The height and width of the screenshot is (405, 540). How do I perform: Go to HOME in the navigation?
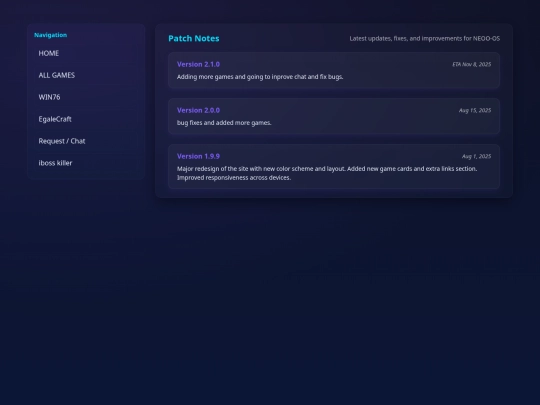point(86,53)
